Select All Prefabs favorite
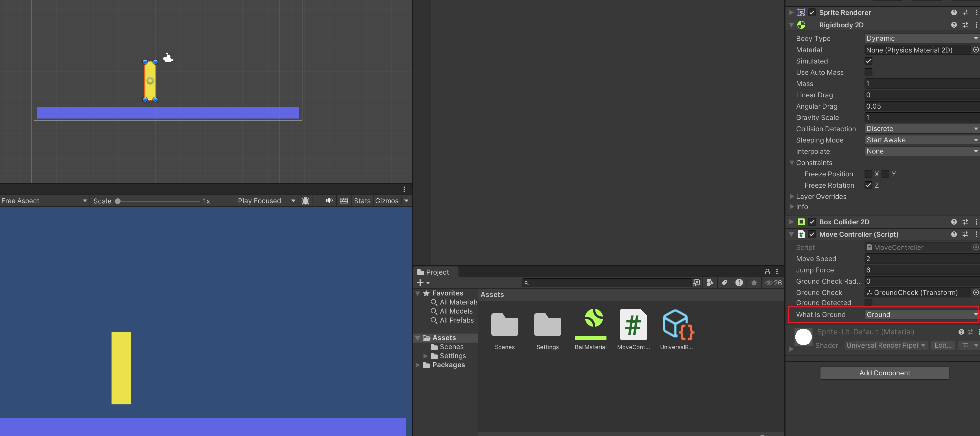The image size is (980, 436). click(x=452, y=321)
